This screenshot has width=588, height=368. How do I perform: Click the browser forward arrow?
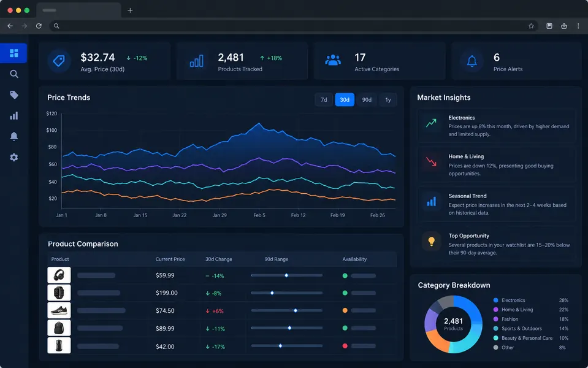click(25, 26)
